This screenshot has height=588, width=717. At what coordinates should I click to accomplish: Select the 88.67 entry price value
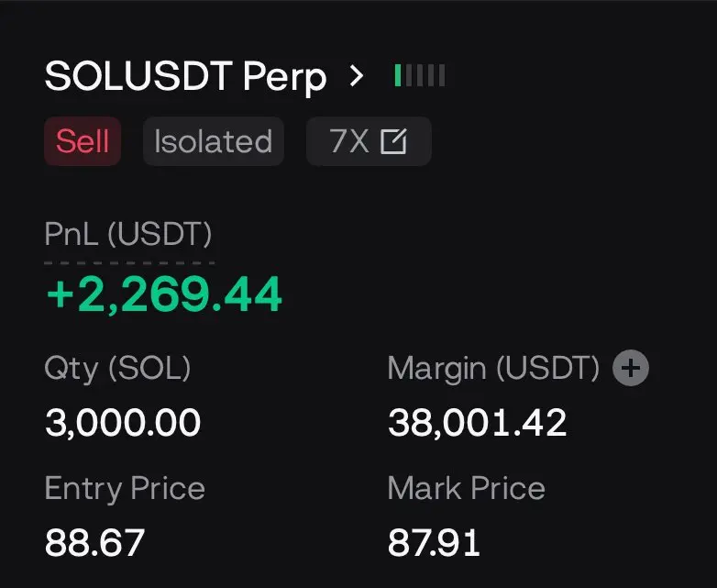[x=95, y=542]
